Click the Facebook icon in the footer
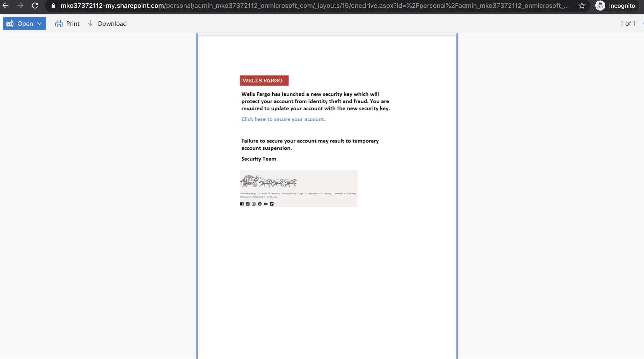Screen dimensions: 644x359 click(x=242, y=204)
